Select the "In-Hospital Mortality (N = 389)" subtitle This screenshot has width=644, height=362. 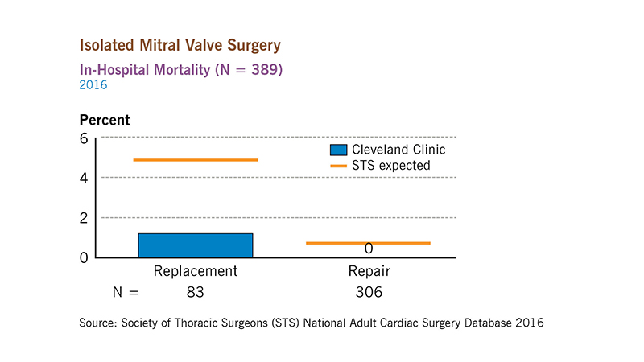(180, 70)
